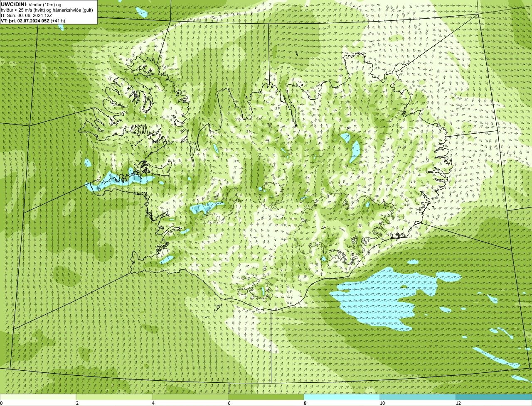Click the legend scale label "2"
The height and width of the screenshot is (406, 532).
[77, 403]
